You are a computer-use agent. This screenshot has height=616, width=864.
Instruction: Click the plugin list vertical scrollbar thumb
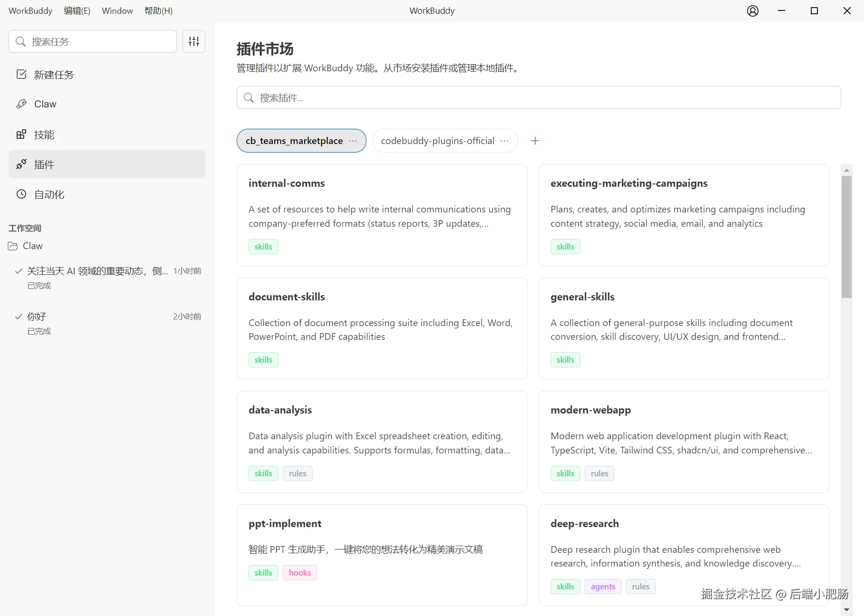click(846, 237)
